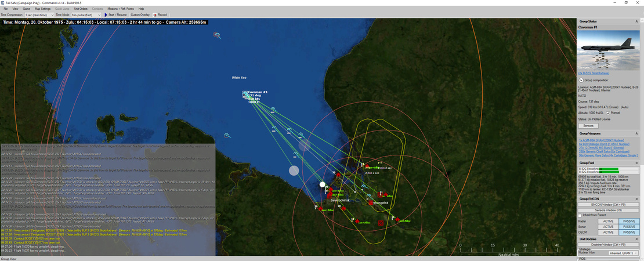Set Radar EMCON to ACTIVE
Viewport: 644px width, 261px height.
pyautogui.click(x=608, y=221)
